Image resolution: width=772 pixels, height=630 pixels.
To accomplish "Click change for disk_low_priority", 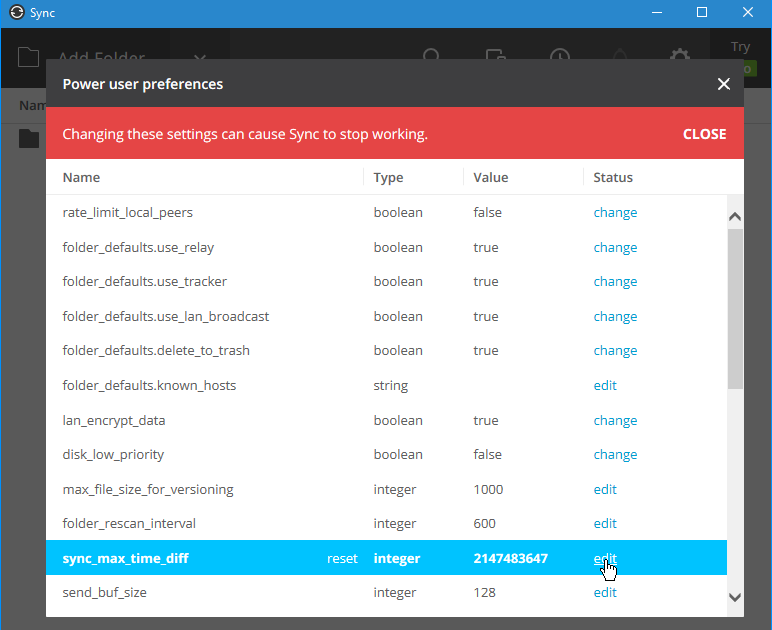I will coord(615,454).
